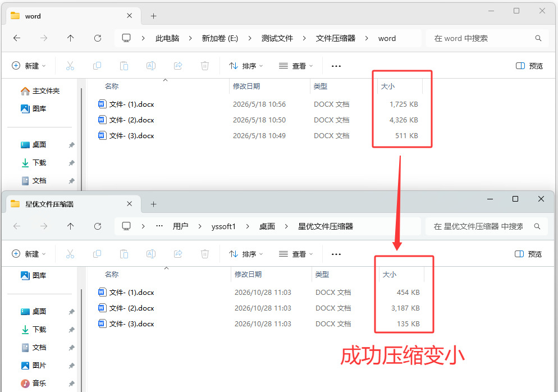The image size is (558, 392).
Task: Click 桌面 breadcrumb in 星优文件压缩器 address bar
Action: coord(267,226)
